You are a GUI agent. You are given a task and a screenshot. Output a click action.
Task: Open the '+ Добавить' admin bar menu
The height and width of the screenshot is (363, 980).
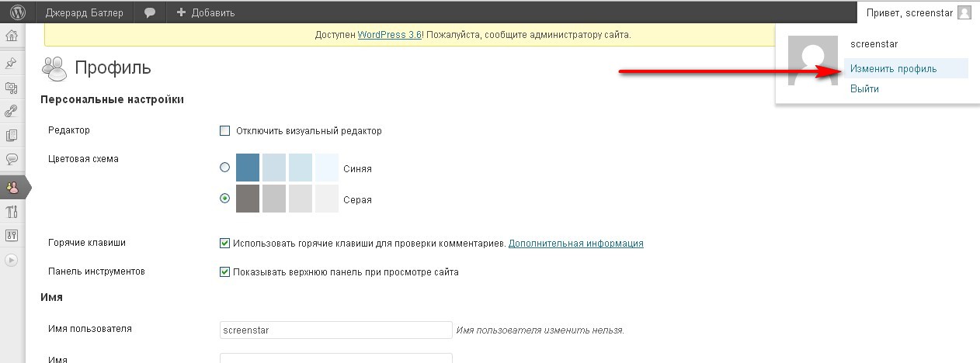coord(206,12)
